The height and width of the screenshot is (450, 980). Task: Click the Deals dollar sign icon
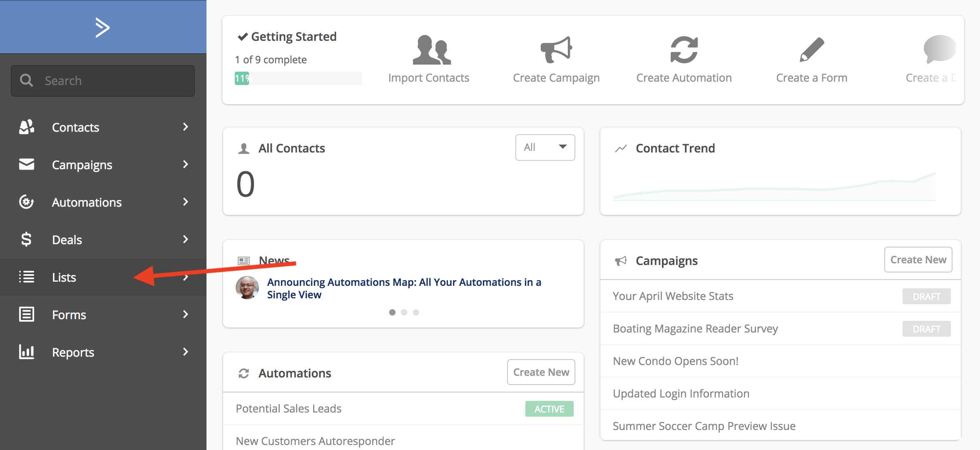[26, 240]
